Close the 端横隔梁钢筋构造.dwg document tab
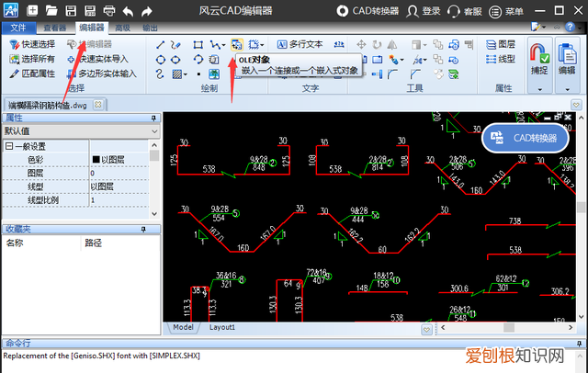The height and width of the screenshot is (373, 588). (98, 105)
